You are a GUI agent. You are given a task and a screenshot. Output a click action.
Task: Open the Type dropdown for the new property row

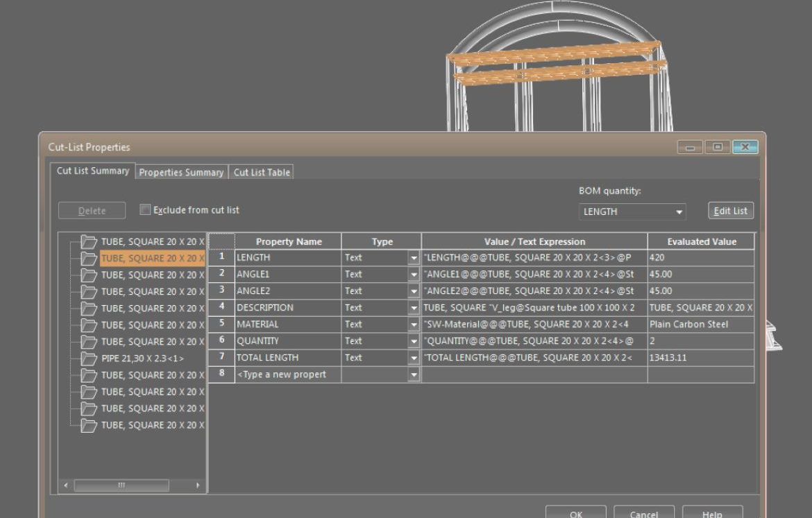pyautogui.click(x=414, y=375)
